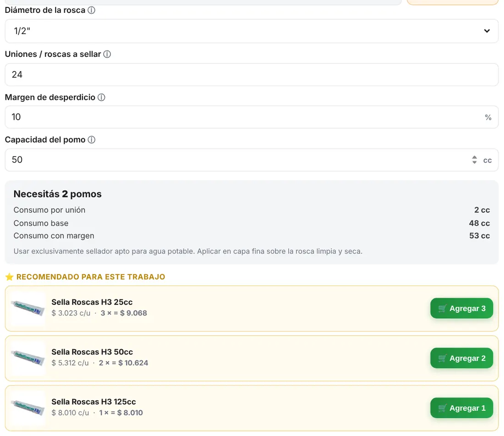Click the Necesitás 2 pomos heading
Viewport: 504px width, 436px height.
click(x=58, y=194)
